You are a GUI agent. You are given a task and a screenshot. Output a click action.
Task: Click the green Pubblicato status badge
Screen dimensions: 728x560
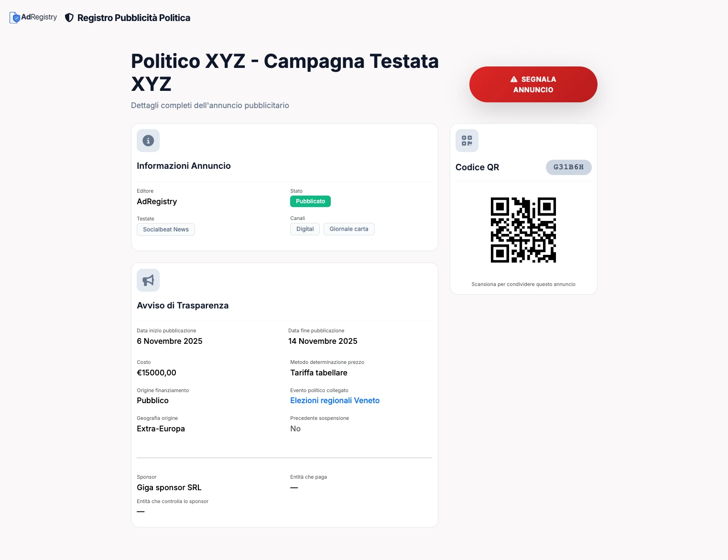point(310,201)
